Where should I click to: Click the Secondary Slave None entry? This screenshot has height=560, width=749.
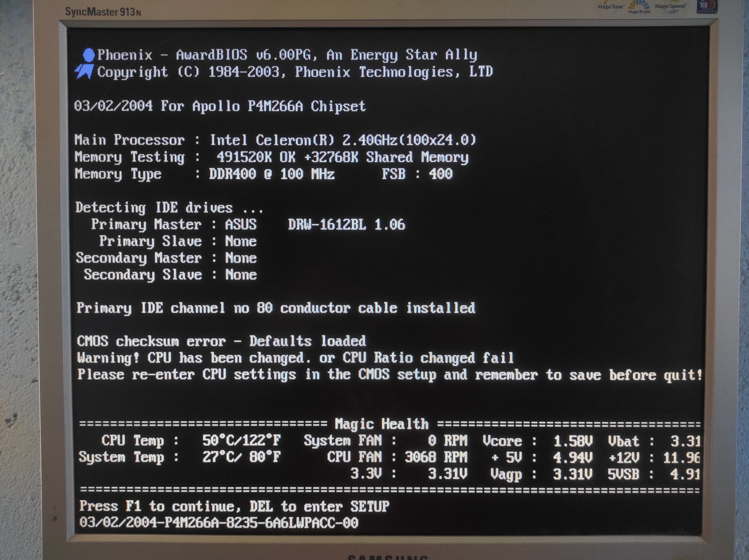(170, 275)
